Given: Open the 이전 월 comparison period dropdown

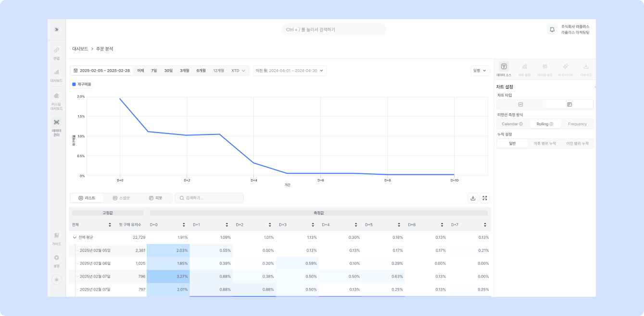Looking at the screenshot, I should tap(290, 71).
